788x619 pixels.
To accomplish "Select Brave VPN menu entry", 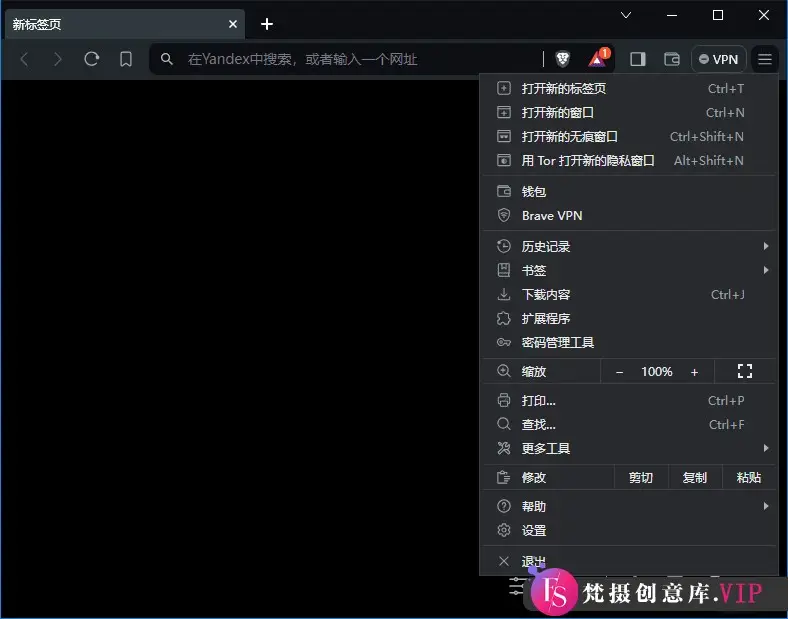I will coord(629,216).
